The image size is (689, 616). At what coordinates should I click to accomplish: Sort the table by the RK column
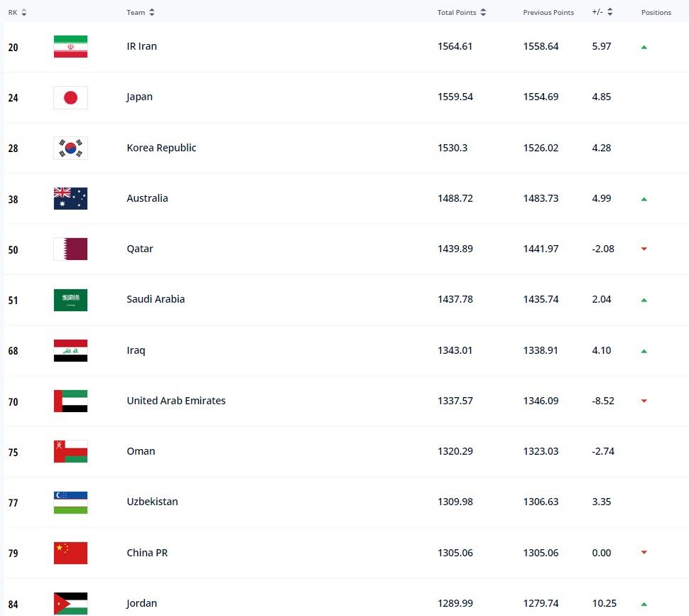[23, 11]
